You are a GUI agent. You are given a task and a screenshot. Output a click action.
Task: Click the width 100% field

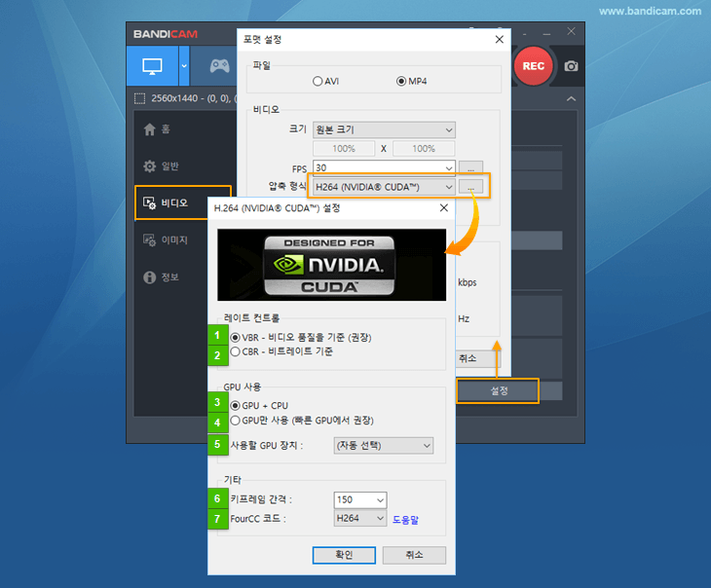(x=344, y=149)
